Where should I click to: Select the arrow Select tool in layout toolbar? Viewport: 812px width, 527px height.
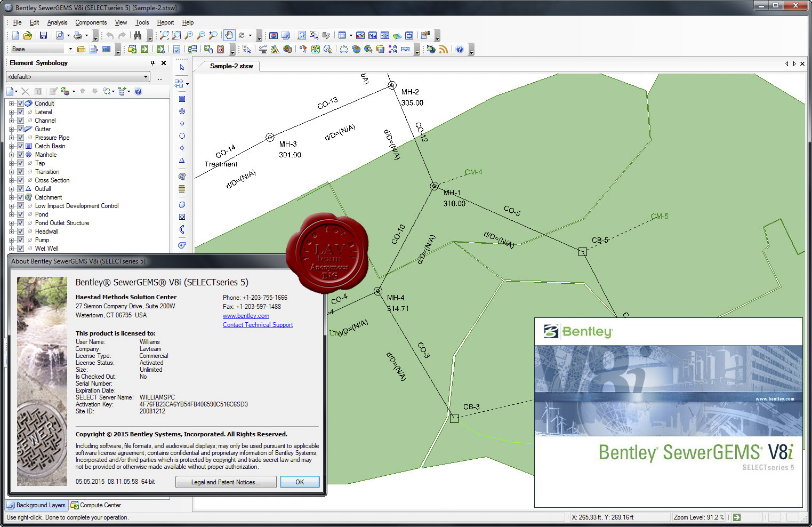pyautogui.click(x=182, y=68)
